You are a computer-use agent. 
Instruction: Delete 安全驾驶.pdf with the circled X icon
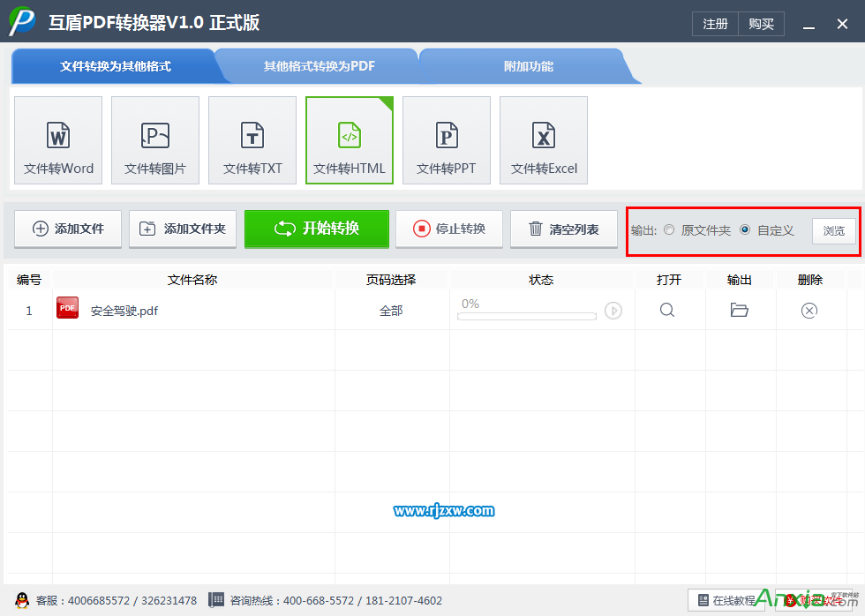click(x=809, y=311)
